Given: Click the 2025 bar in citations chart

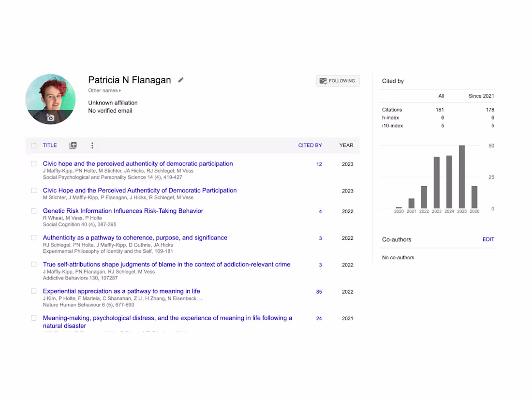Looking at the screenshot, I should (462, 177).
